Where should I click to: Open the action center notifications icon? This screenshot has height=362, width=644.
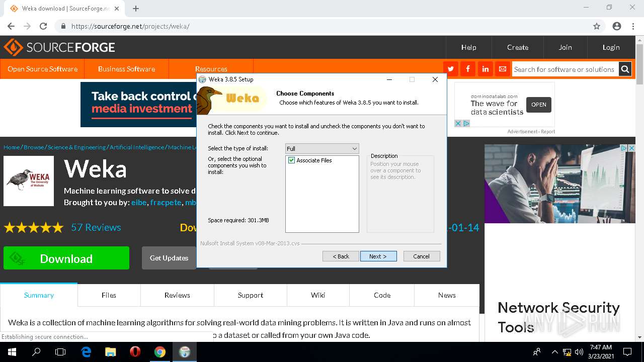[x=627, y=352]
